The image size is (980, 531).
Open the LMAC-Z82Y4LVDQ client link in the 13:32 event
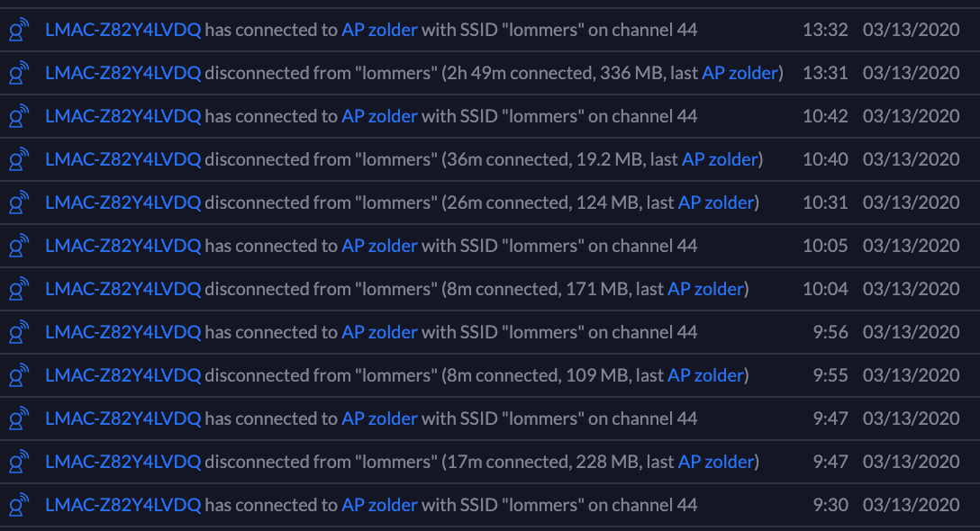(122, 30)
